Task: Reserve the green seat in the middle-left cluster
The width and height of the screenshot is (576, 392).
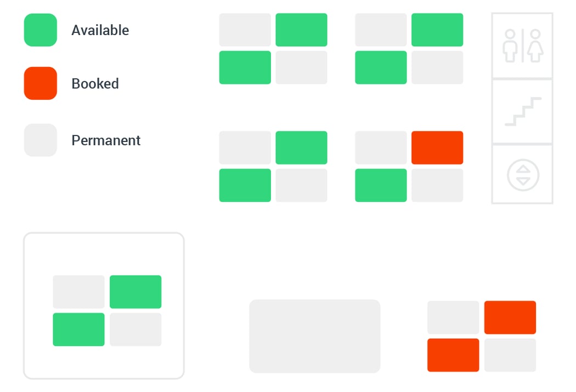Action: 301,147
